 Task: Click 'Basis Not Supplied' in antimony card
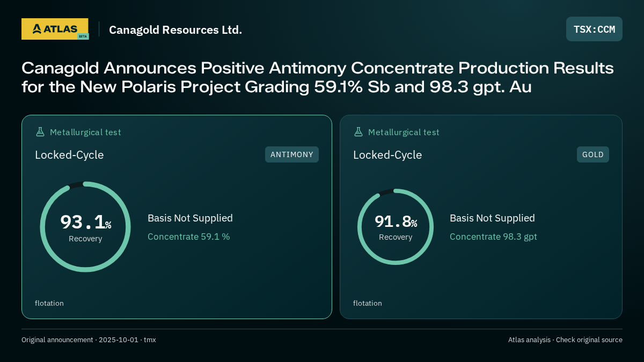click(x=190, y=218)
